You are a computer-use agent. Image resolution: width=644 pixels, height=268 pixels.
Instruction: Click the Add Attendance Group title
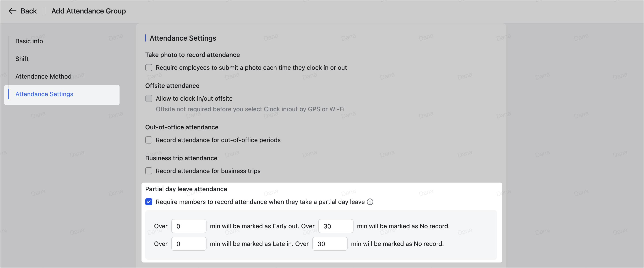pos(89,11)
